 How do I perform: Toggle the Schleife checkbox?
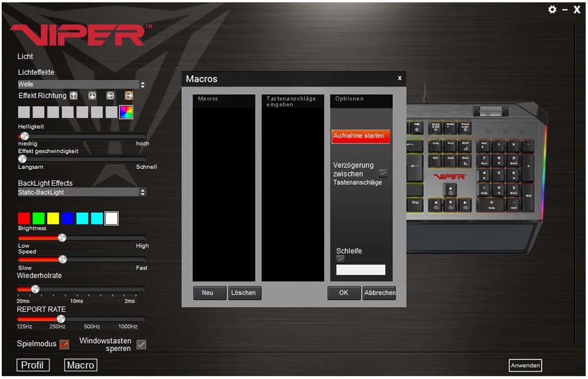coord(340,259)
